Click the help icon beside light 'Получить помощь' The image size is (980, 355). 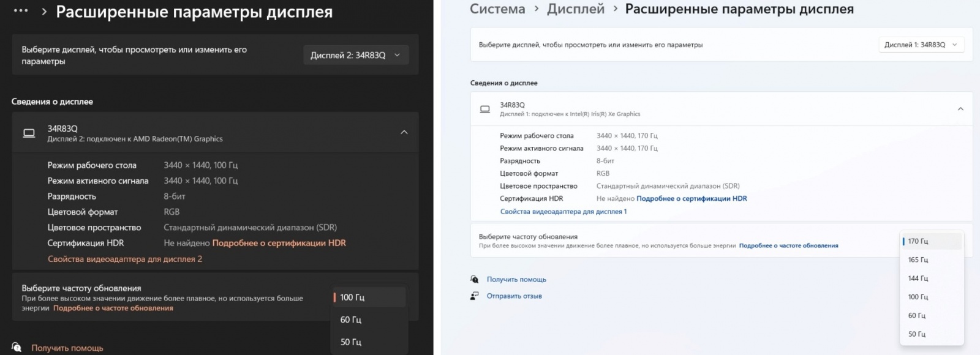(475, 279)
